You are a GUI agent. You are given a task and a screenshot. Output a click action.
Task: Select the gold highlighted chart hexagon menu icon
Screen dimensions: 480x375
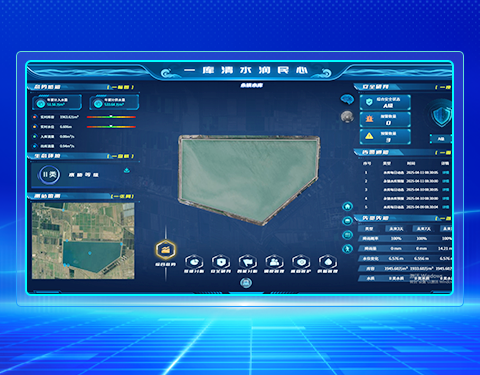click(x=166, y=250)
